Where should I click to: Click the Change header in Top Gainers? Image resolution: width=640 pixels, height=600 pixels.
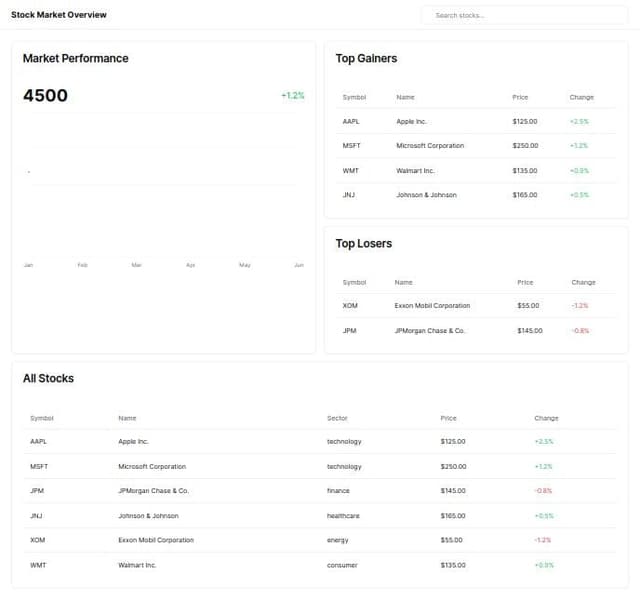point(582,97)
